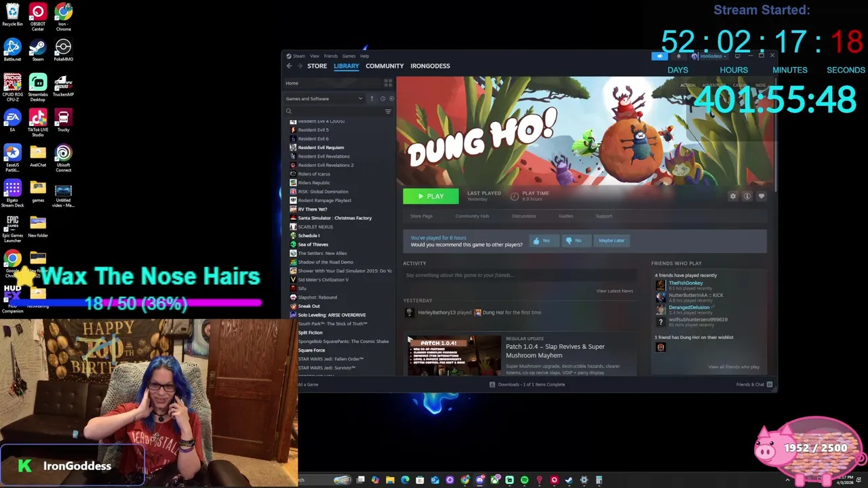
Task: Launch PokeMMO desktop icon
Action: (x=63, y=49)
